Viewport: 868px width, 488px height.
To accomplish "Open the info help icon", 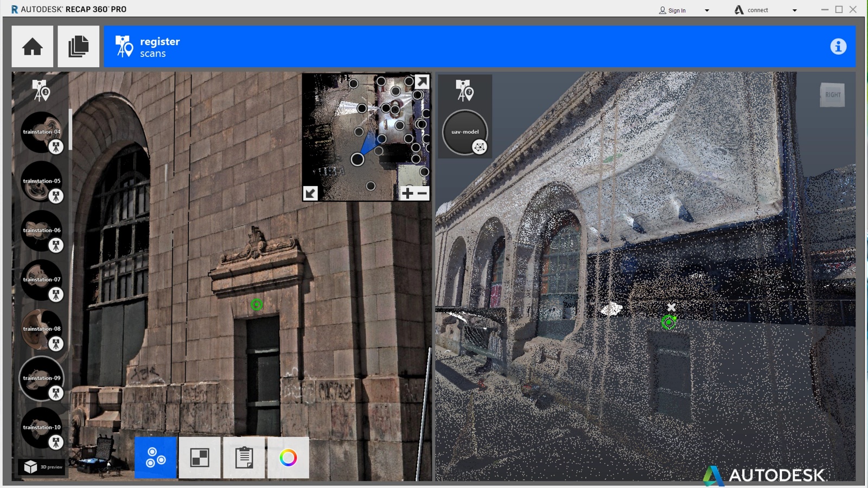I will point(838,47).
